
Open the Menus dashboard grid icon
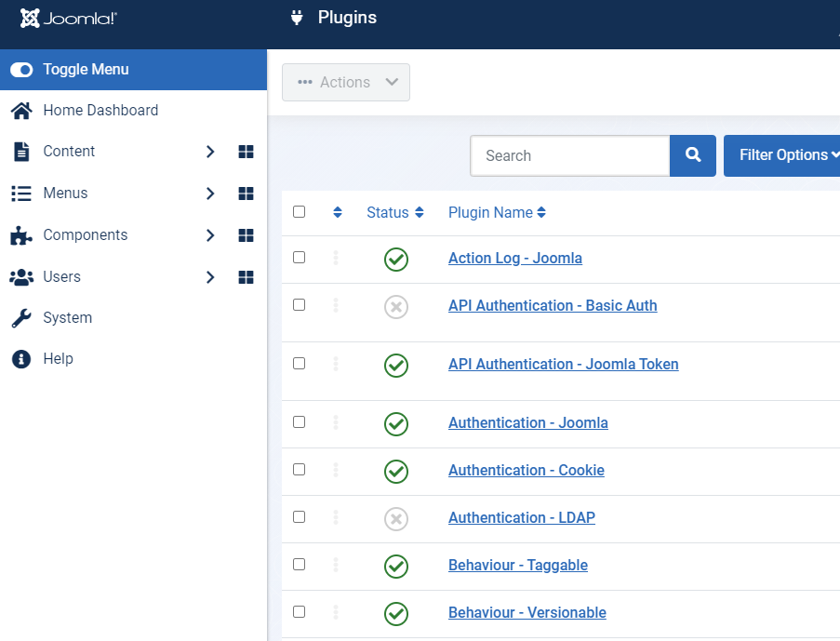246,194
